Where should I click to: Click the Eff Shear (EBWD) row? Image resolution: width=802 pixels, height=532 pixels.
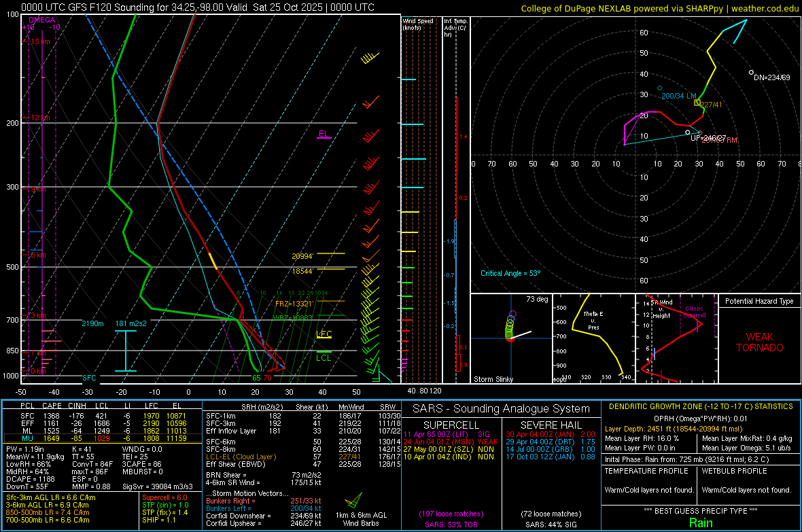303,464
